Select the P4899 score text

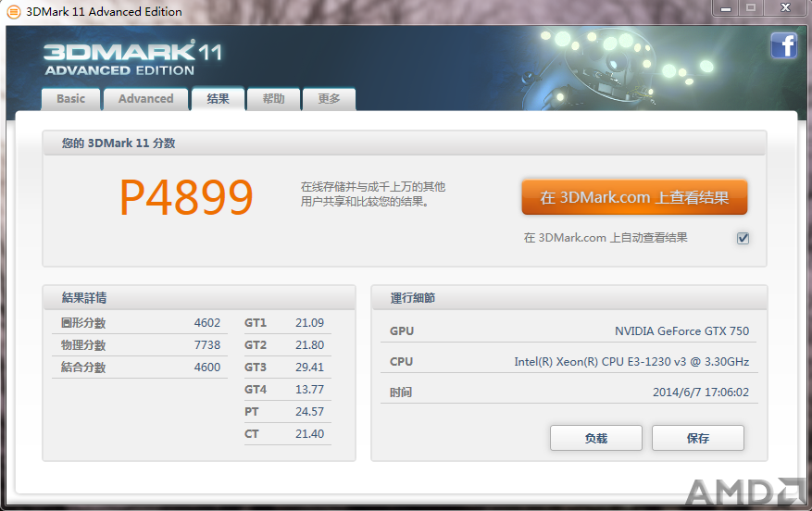point(186,197)
